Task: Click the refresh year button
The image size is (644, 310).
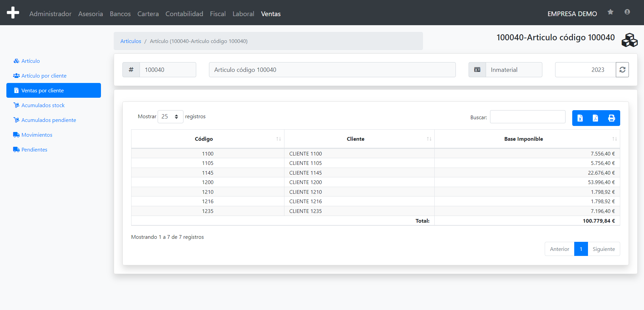Action: tap(622, 70)
